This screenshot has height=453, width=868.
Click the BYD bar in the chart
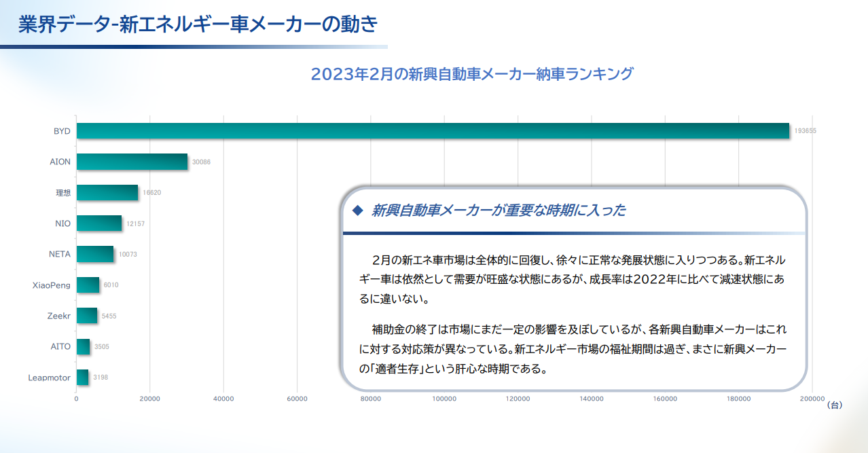(x=433, y=131)
